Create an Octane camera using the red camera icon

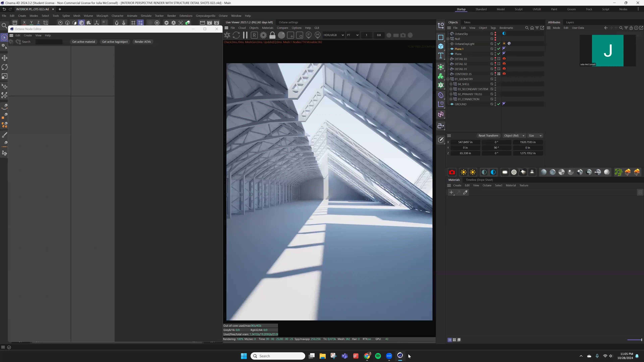coord(452,172)
